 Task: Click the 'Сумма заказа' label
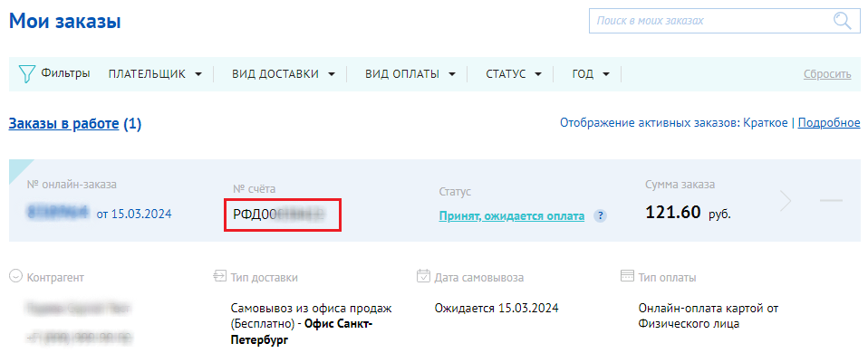click(x=680, y=185)
